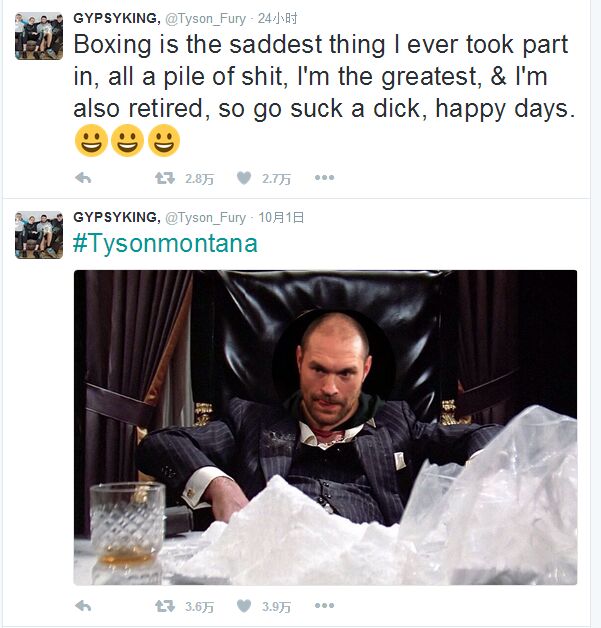Reply to the #Tysonmontana tweet

click(x=83, y=606)
